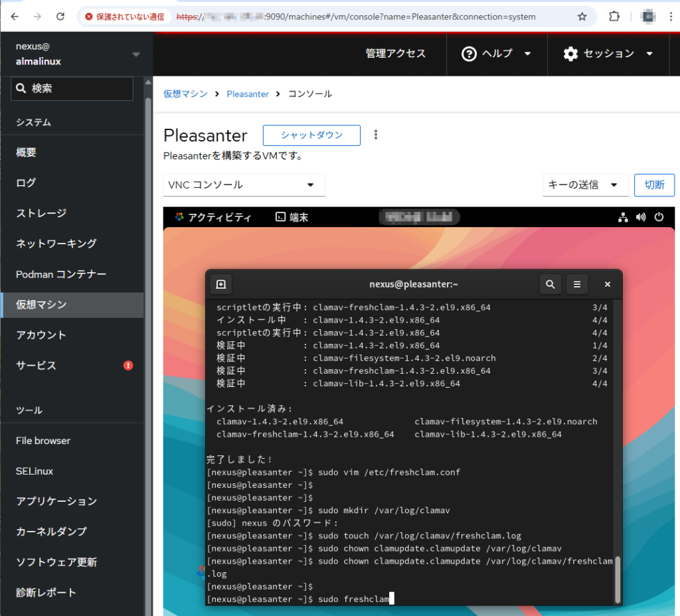Click the 切断 disconnect button
This screenshot has height=616, width=680.
pyautogui.click(x=654, y=185)
